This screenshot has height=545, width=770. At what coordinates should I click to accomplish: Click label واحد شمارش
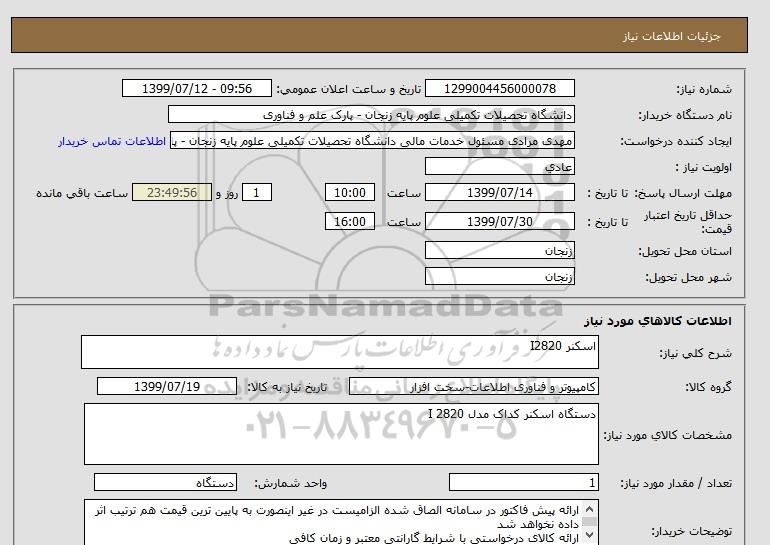pos(291,483)
